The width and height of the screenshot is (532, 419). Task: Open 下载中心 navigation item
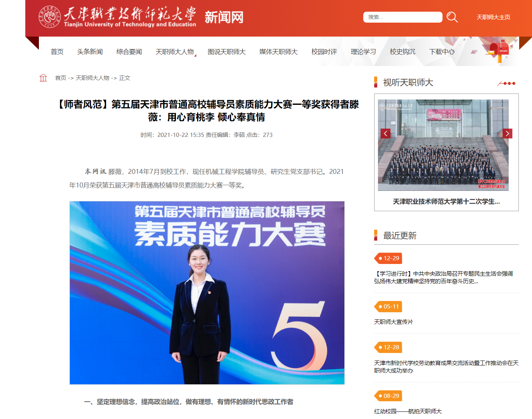tap(442, 52)
